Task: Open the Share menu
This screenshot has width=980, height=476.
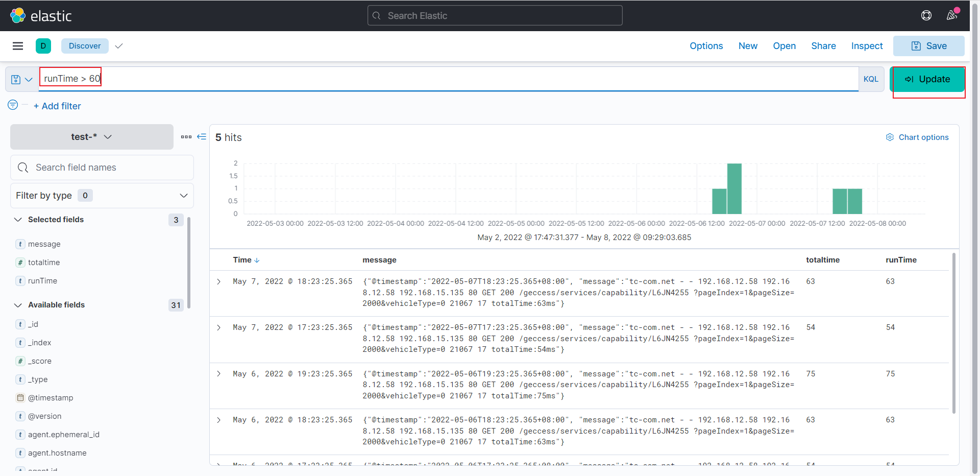Action: (824, 46)
